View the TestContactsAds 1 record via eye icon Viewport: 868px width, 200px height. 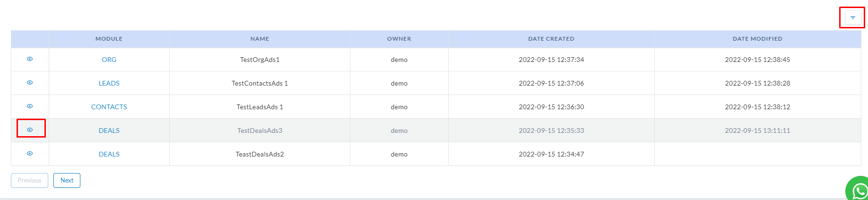pyautogui.click(x=30, y=83)
